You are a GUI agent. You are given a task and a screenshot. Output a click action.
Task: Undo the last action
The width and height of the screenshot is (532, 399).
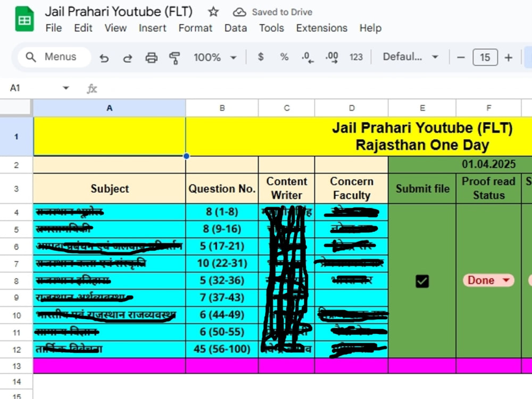pos(104,57)
